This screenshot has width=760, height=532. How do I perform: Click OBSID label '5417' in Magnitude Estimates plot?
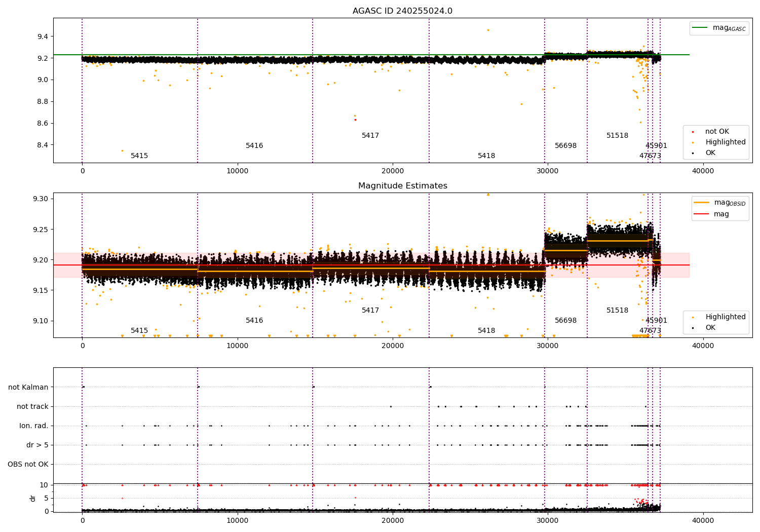370,311
